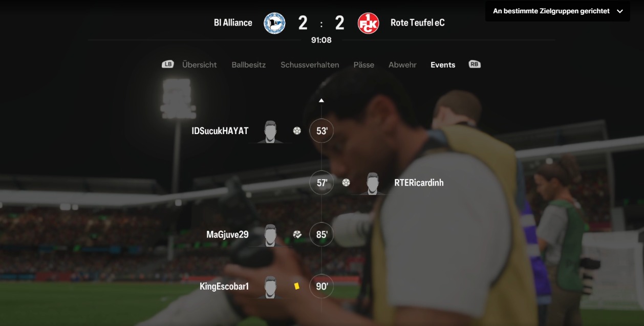Screen dimensions: 644x326
Task: Click the avatar silhouette of IDSucukHAYAT
Action: pyautogui.click(x=271, y=132)
